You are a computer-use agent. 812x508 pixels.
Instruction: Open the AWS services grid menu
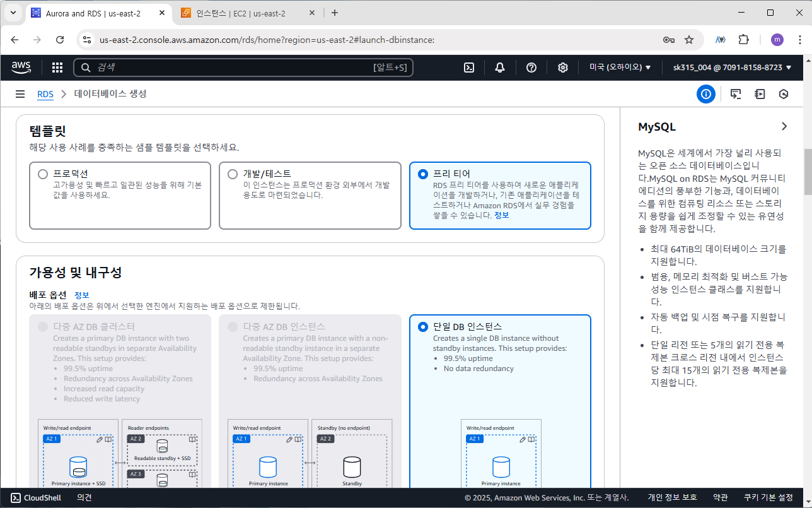(57, 68)
